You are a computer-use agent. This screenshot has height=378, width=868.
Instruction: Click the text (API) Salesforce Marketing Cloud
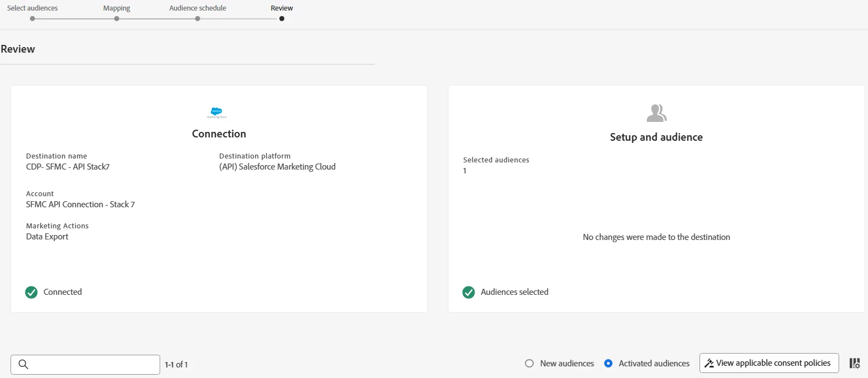(277, 166)
